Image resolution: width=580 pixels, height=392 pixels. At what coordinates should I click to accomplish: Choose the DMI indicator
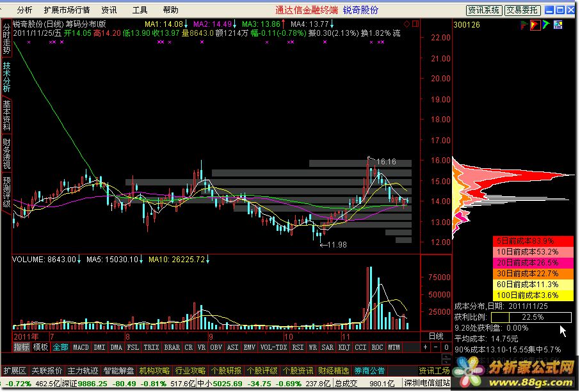click(99, 348)
